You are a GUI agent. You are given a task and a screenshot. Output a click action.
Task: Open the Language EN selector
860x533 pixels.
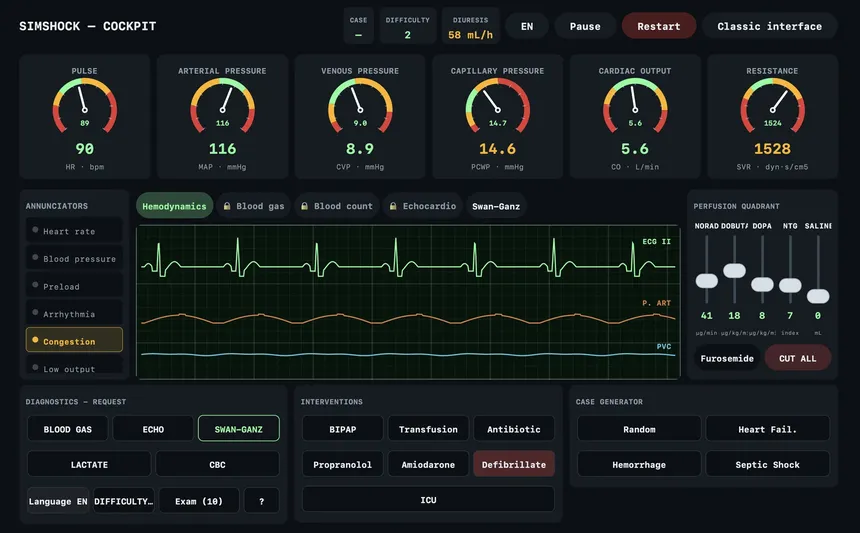58,501
